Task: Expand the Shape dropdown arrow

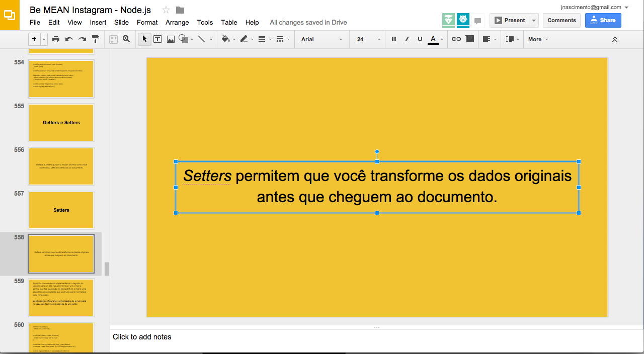Action: [x=192, y=39]
